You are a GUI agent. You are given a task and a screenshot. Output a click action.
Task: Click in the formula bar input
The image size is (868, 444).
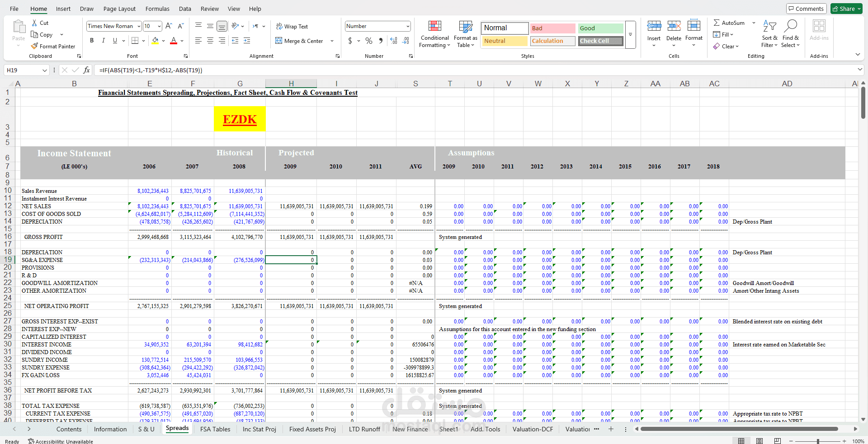coord(475,70)
